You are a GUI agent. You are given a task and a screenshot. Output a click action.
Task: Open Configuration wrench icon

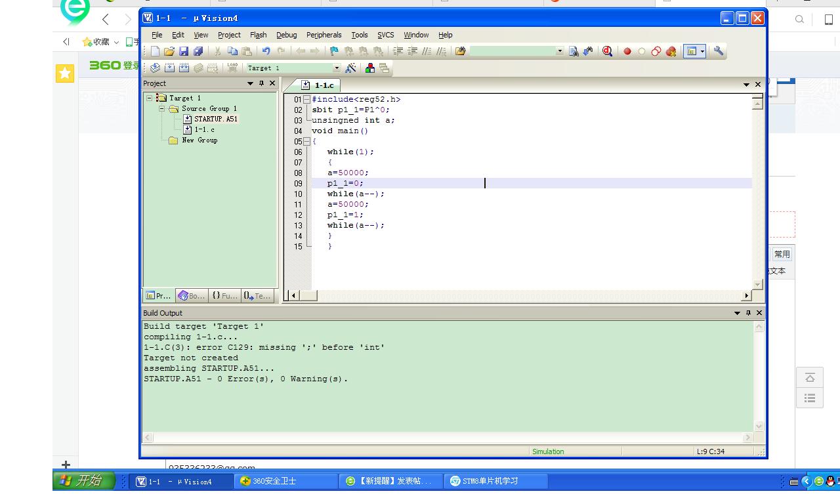tap(719, 51)
